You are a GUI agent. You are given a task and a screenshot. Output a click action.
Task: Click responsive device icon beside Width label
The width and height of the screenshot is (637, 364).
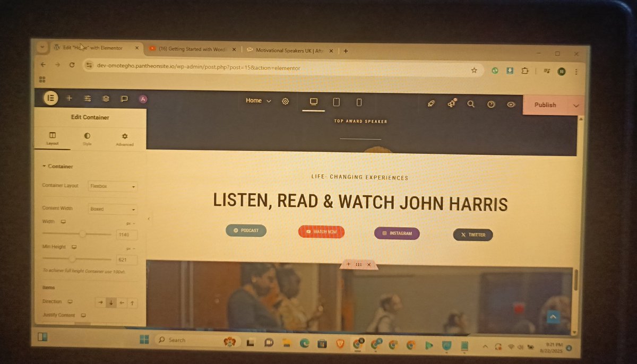pyautogui.click(x=63, y=222)
